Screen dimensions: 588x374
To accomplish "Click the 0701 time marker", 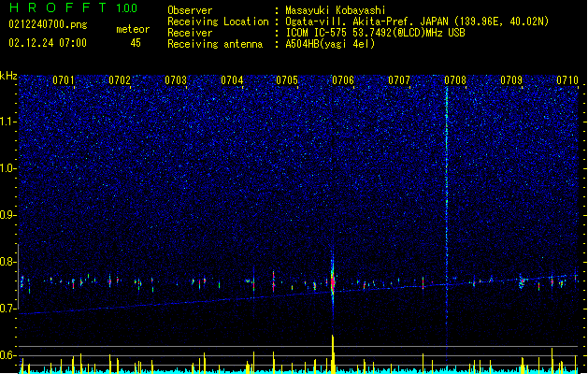I will (x=63, y=80).
